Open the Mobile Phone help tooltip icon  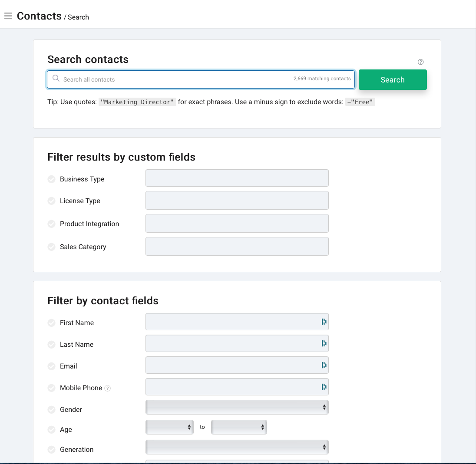pos(107,388)
